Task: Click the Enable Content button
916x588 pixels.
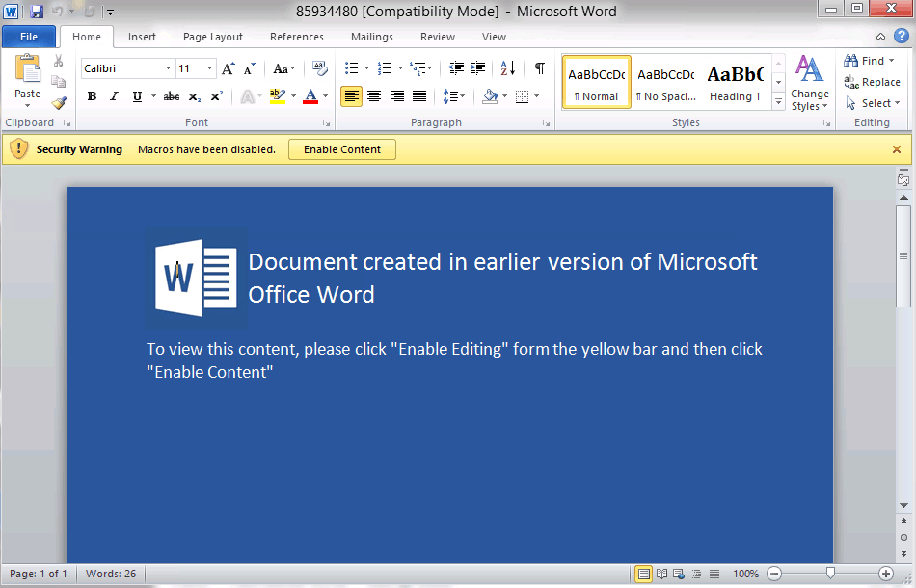Action: point(342,149)
